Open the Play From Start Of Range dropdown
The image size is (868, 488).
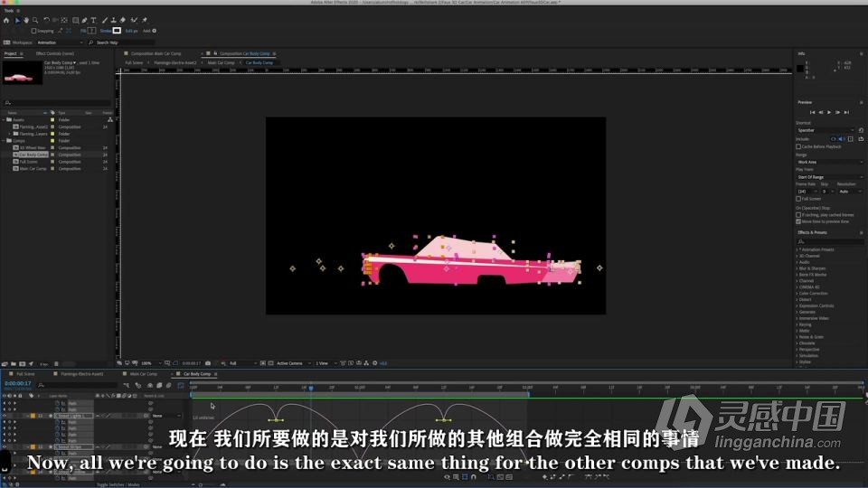pos(829,177)
